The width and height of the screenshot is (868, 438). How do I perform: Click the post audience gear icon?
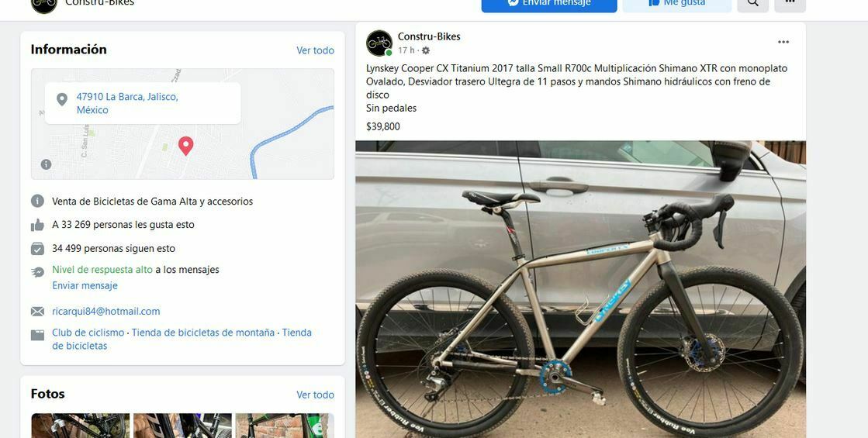pyautogui.click(x=426, y=50)
